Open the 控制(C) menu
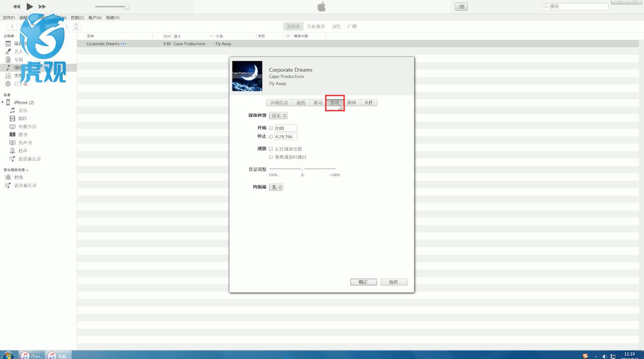Screen dimensions: 644x359 [77, 17]
